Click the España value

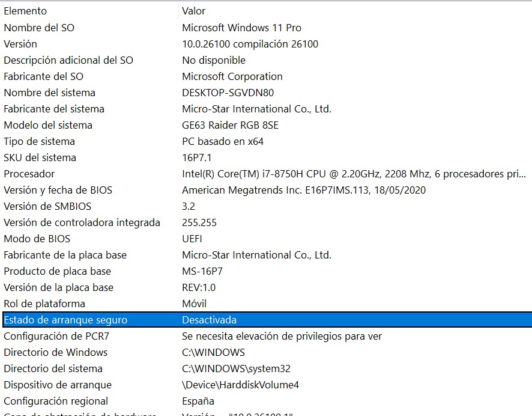198,402
